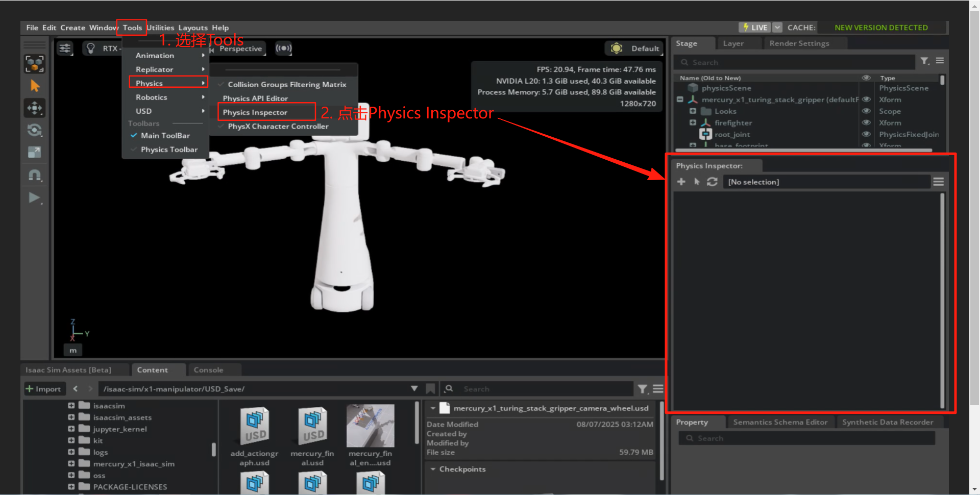Click the eye column header in Stage
Image resolution: width=980 pixels, height=495 pixels.
(866, 78)
